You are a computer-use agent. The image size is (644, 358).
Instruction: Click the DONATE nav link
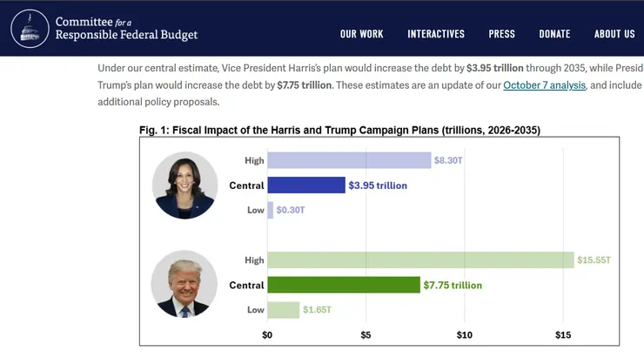554,34
